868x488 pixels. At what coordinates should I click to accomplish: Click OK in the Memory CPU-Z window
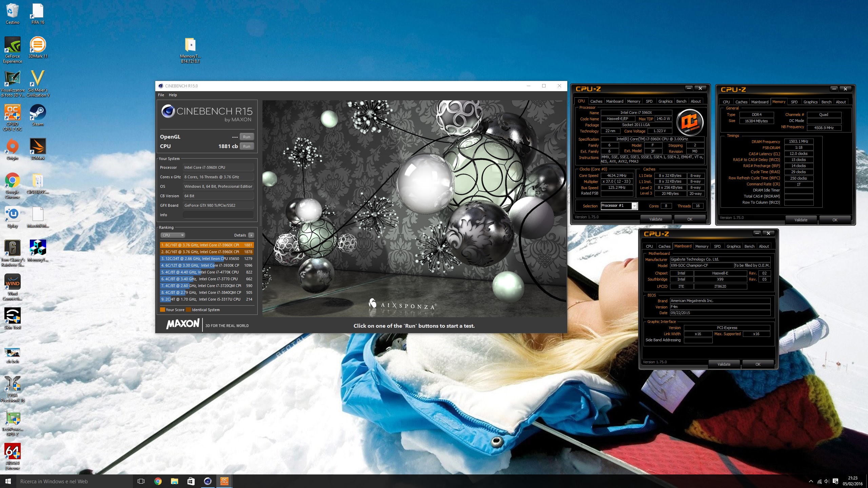point(835,220)
